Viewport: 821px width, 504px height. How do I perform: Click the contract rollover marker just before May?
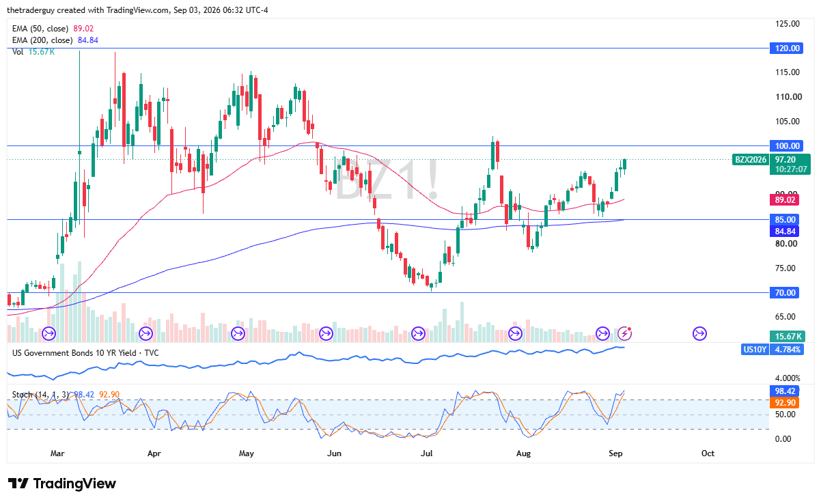pos(238,334)
